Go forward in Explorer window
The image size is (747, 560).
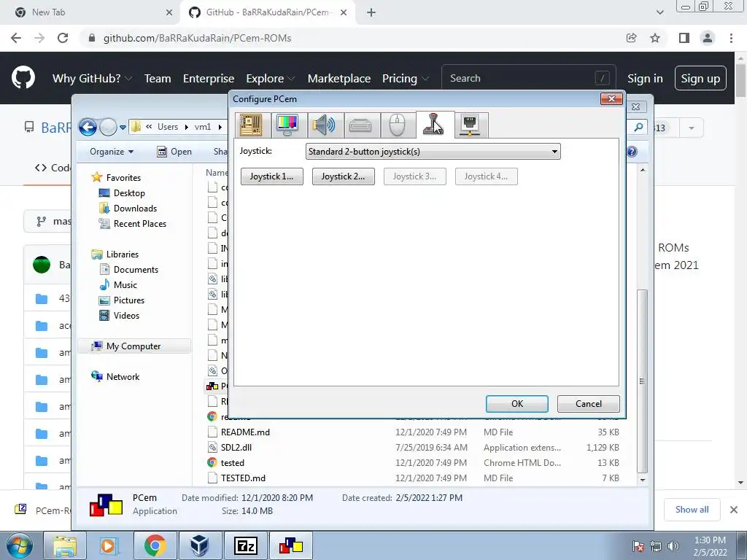coord(108,127)
